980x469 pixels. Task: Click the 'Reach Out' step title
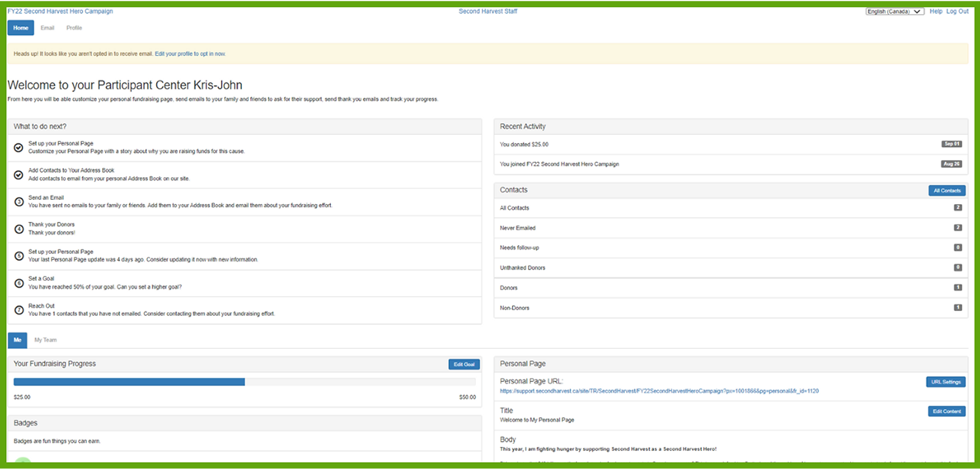click(41, 306)
